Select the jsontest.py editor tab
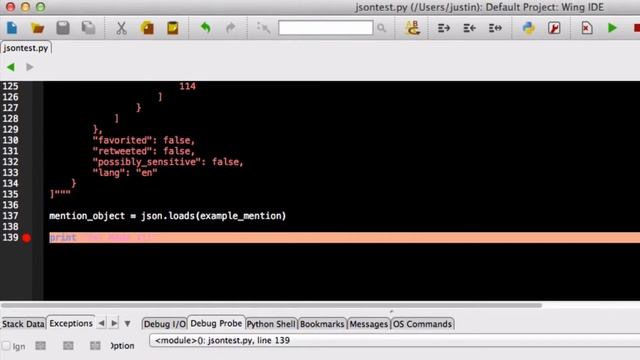This screenshot has height=360, width=640. pyautogui.click(x=26, y=48)
